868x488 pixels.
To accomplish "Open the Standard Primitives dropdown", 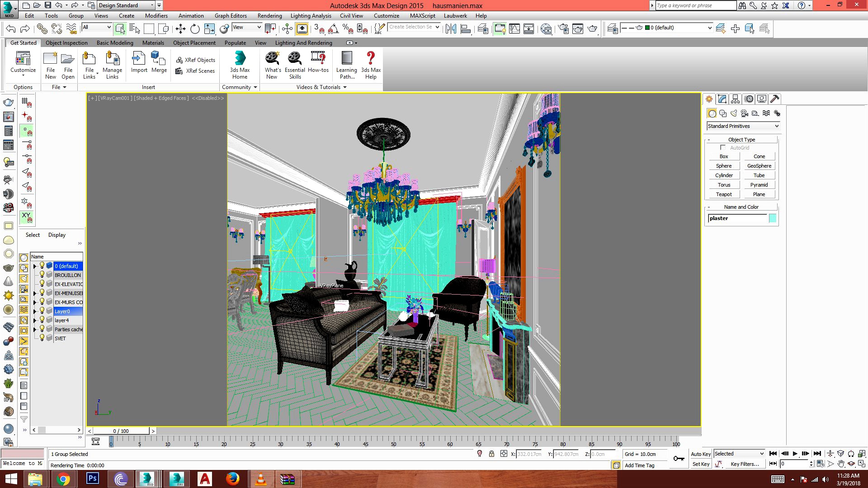I will click(743, 126).
